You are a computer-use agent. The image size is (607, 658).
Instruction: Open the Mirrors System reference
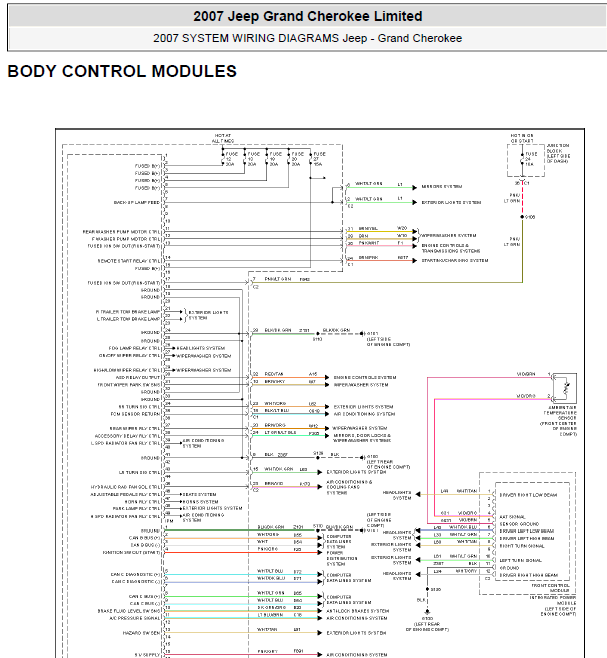[x=441, y=186]
